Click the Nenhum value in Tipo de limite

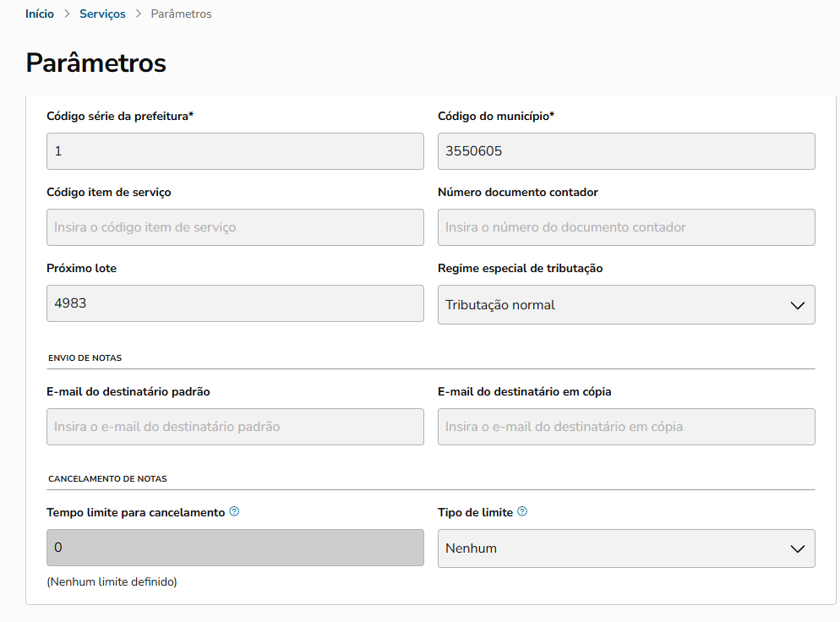tap(472, 548)
